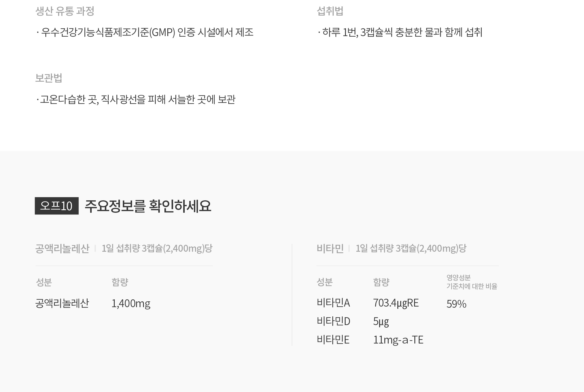Image resolution: width=584 pixels, height=392 pixels.
Task: Click the 비타민A row label
Action: pos(333,303)
